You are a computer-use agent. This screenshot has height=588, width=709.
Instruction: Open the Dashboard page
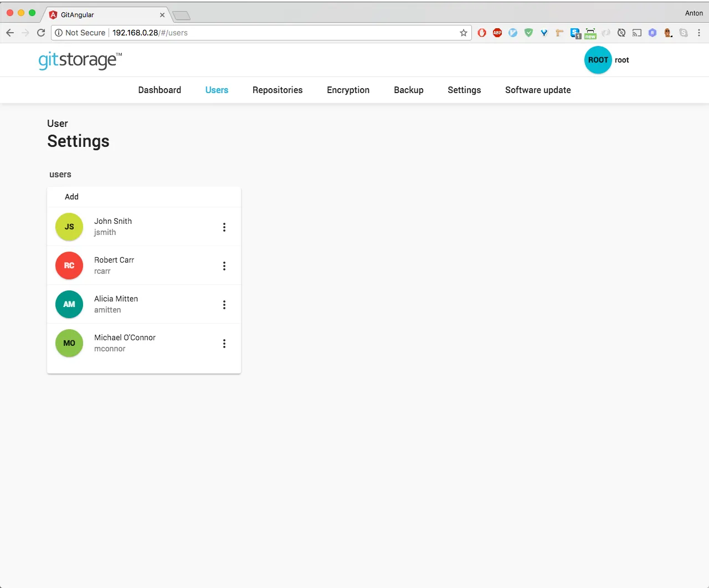click(160, 90)
